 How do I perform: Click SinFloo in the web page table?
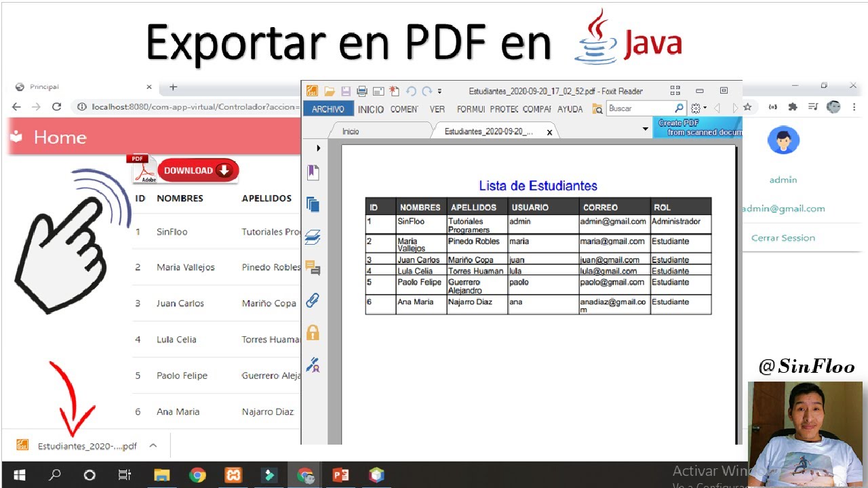(172, 232)
